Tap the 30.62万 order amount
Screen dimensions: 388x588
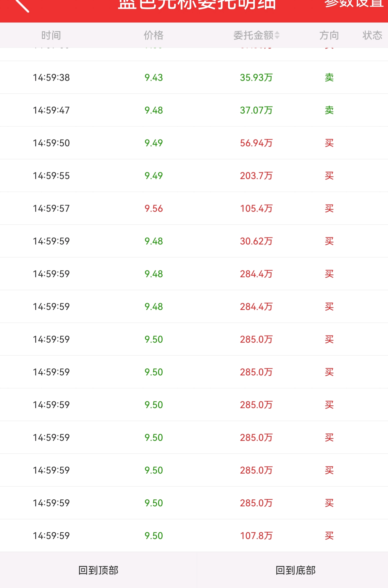(x=256, y=241)
